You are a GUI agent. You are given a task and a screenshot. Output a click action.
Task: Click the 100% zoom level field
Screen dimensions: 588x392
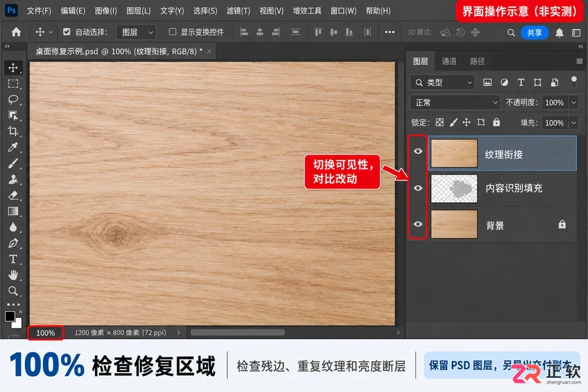tap(46, 333)
